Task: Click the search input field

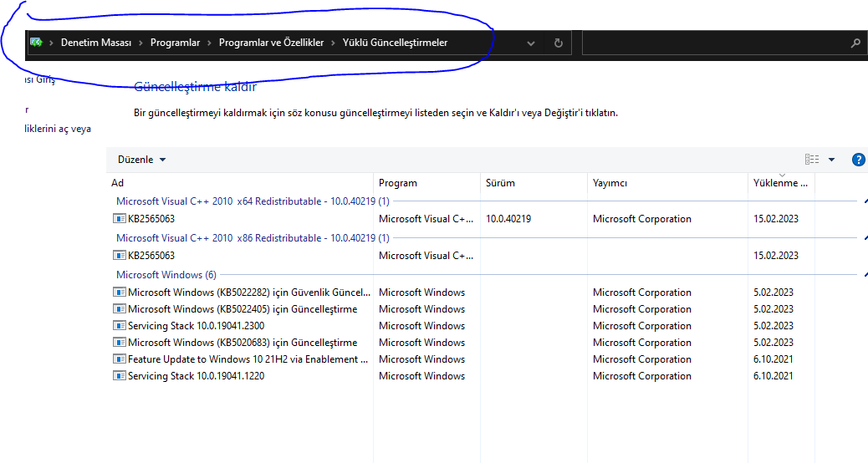Action: click(x=716, y=43)
